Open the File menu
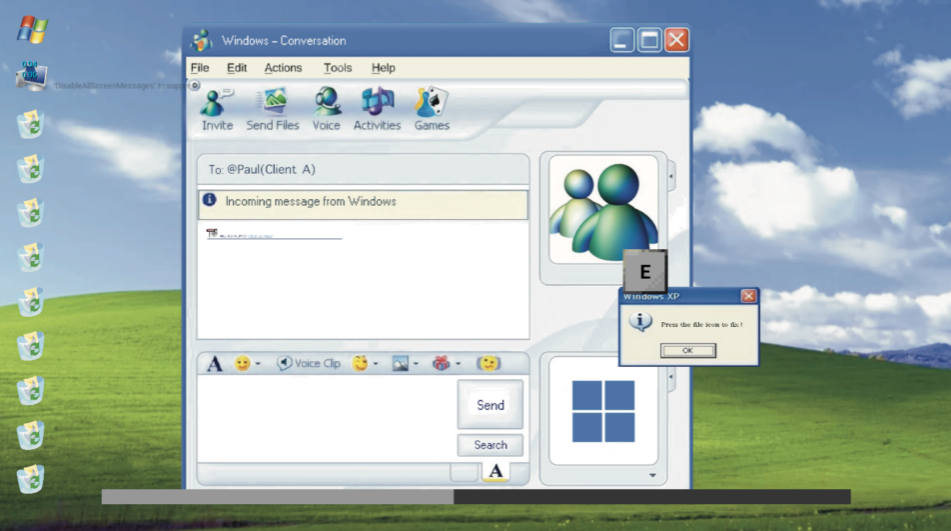Viewport: 951px width, 531px height. pyautogui.click(x=200, y=68)
